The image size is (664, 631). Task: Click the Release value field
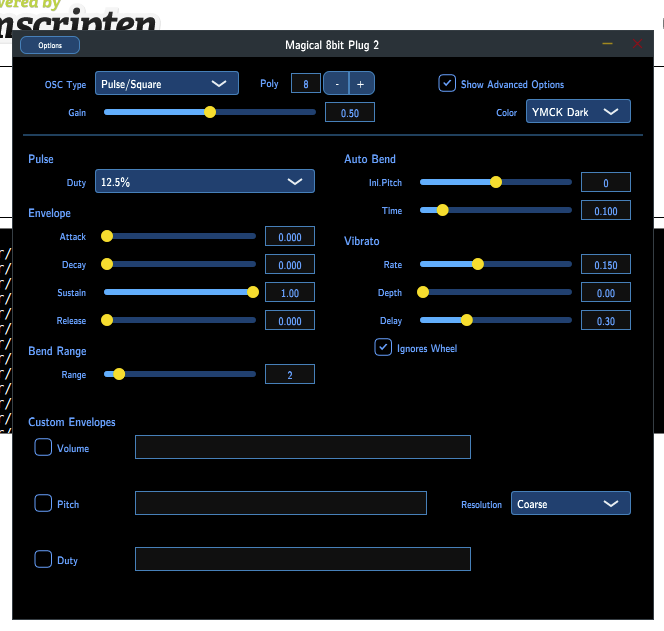pyautogui.click(x=290, y=320)
